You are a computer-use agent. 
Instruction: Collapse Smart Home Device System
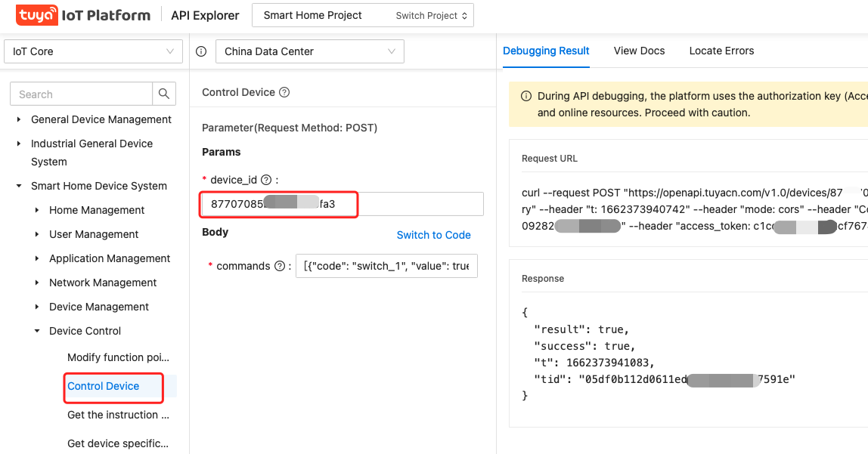[19, 186]
